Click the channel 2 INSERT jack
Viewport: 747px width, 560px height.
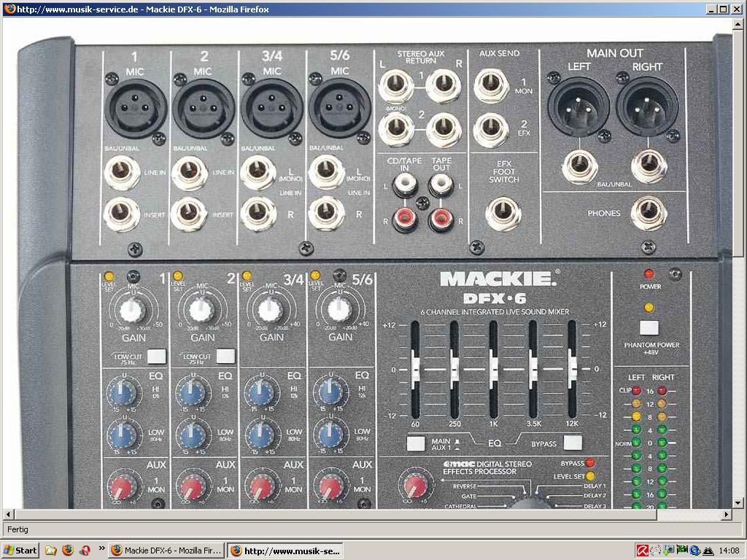click(x=189, y=214)
